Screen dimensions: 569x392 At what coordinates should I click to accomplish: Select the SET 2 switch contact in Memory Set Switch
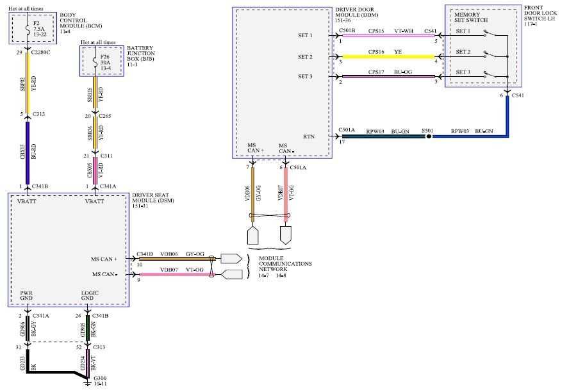click(491, 54)
